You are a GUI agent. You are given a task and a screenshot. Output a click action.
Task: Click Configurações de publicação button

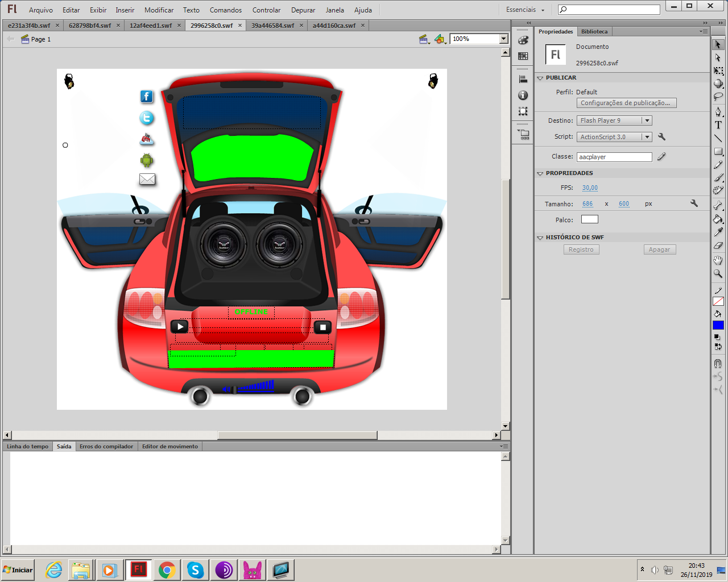[626, 103]
